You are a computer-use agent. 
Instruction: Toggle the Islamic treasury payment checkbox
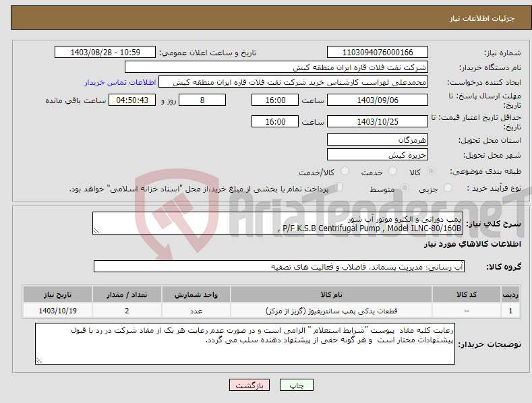(x=338, y=187)
